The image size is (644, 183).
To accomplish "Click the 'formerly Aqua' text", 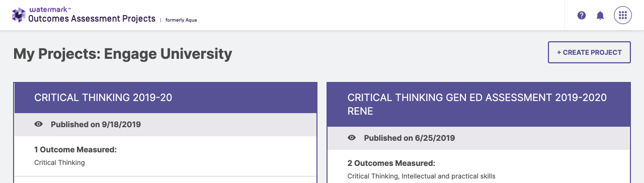I will 181,20.
